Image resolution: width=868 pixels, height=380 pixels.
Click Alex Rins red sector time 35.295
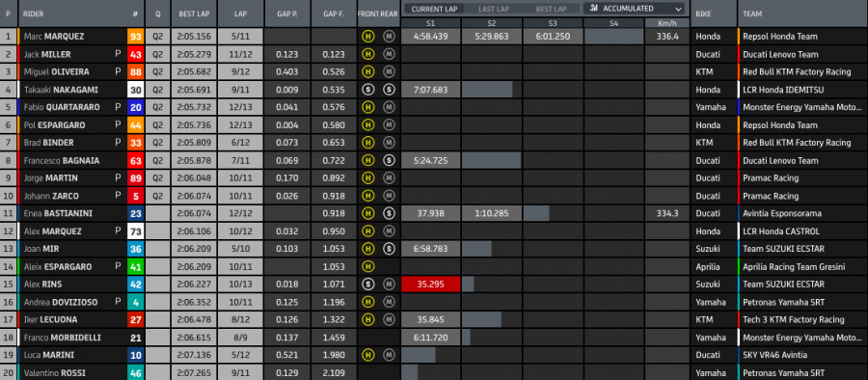(431, 285)
